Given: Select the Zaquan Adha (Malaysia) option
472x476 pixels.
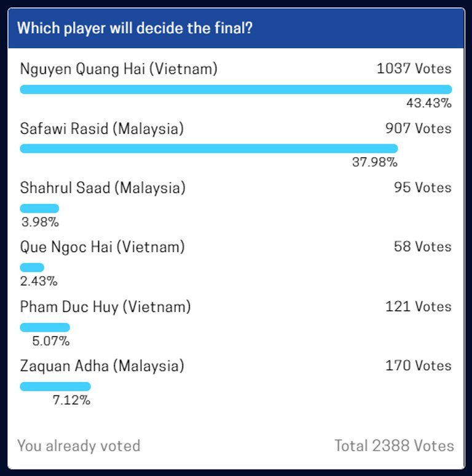Looking at the screenshot, I should (x=101, y=366).
